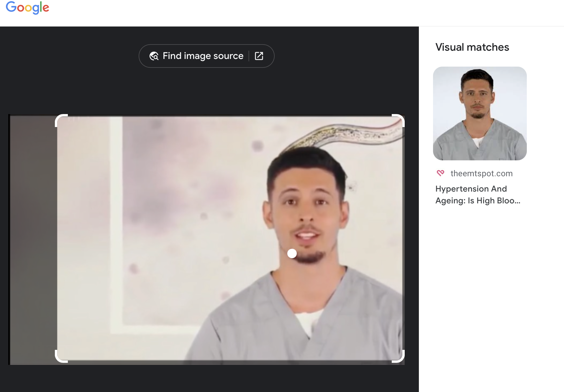Open the Google logo homepage link
564x392 pixels.
27,8
